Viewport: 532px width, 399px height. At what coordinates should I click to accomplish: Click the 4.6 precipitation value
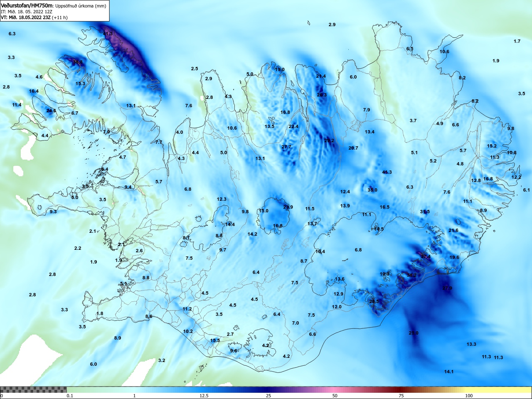[39, 77]
